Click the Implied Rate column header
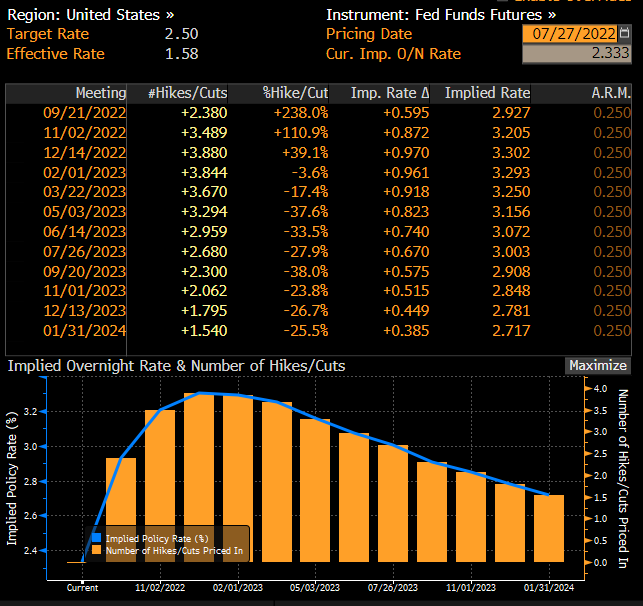Screen dimensions: 643x606 [487, 93]
